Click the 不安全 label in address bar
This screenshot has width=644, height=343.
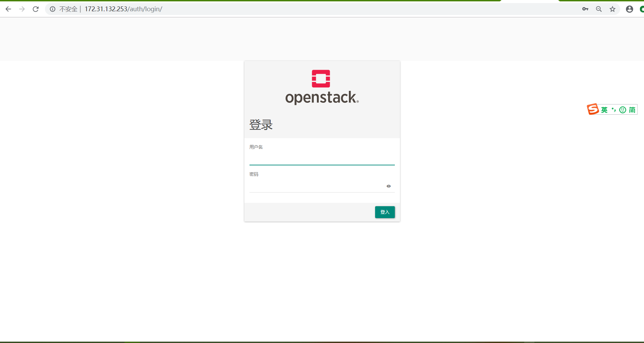point(68,9)
